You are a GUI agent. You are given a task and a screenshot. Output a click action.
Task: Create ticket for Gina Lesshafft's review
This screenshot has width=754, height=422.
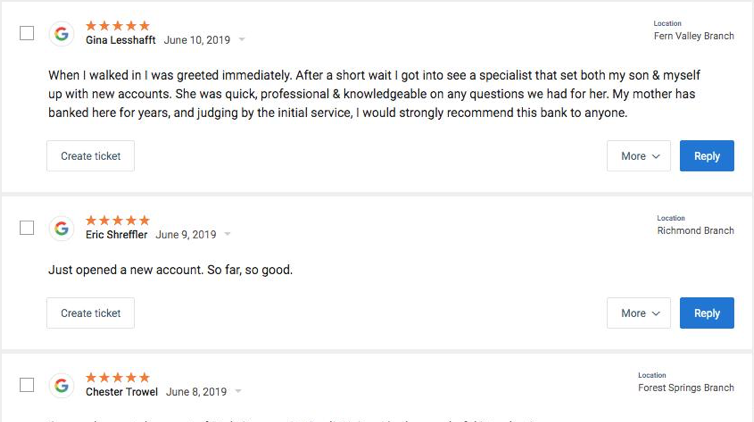(91, 156)
